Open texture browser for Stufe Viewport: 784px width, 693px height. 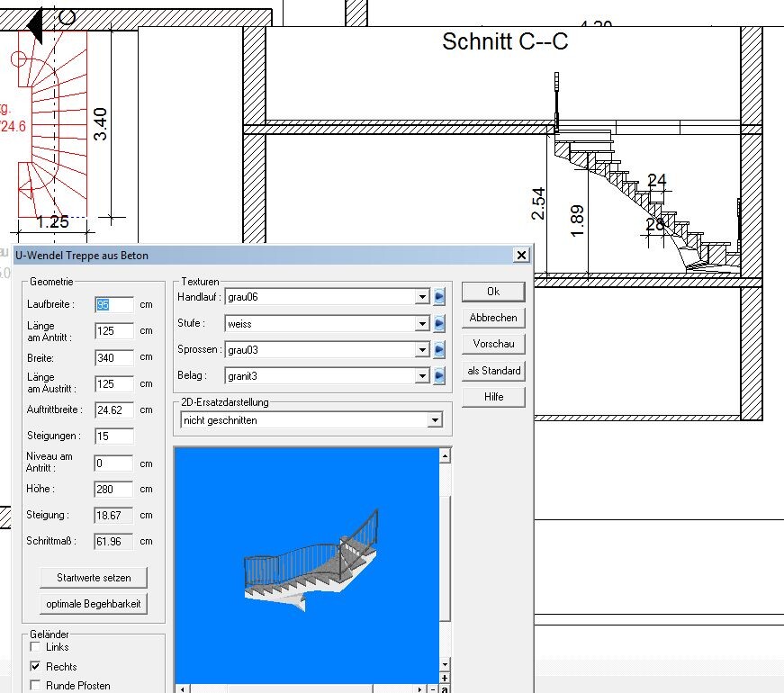pos(439,323)
